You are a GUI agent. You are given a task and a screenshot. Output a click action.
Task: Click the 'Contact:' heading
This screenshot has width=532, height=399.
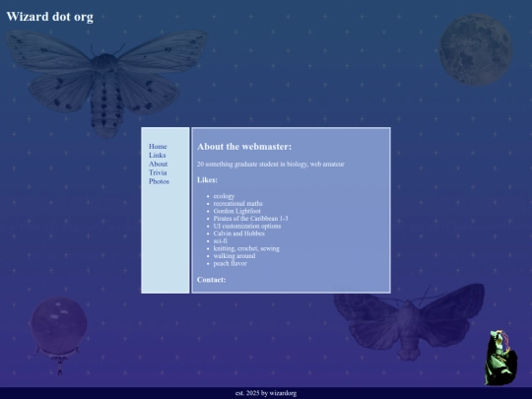tap(212, 280)
